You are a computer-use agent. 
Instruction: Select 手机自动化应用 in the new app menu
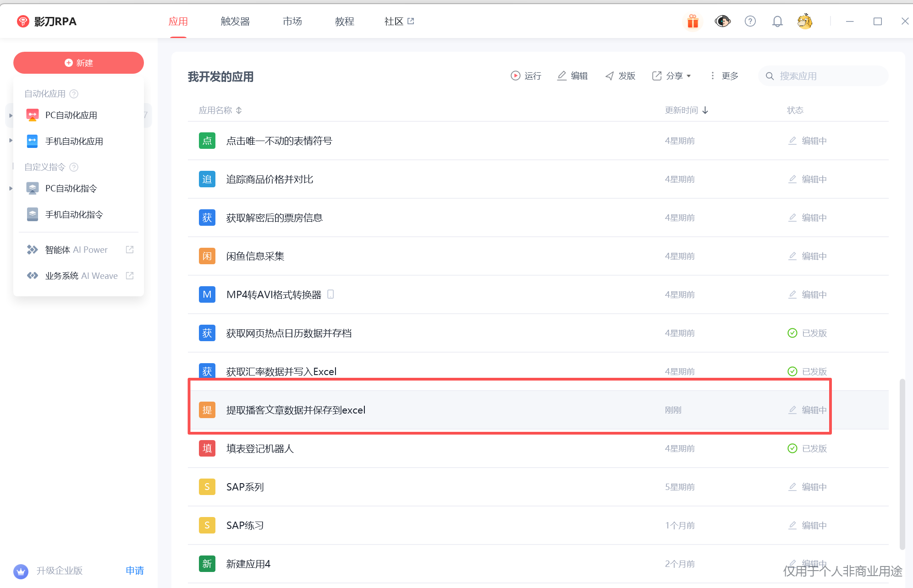click(x=74, y=141)
